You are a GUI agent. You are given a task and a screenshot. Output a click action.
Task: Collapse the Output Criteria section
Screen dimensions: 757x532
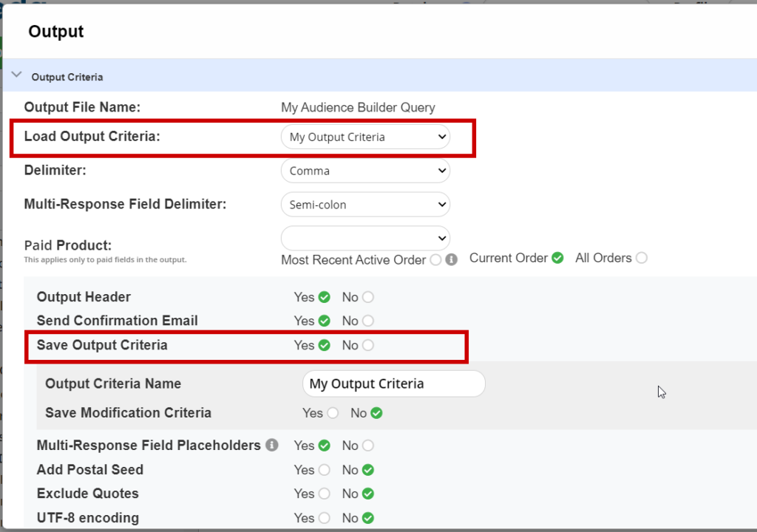[16, 75]
